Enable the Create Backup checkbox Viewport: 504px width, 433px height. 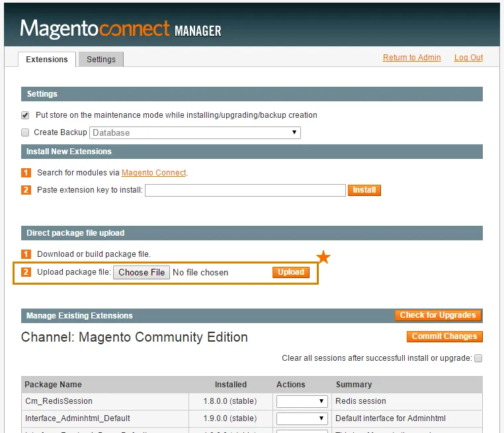pyautogui.click(x=26, y=132)
